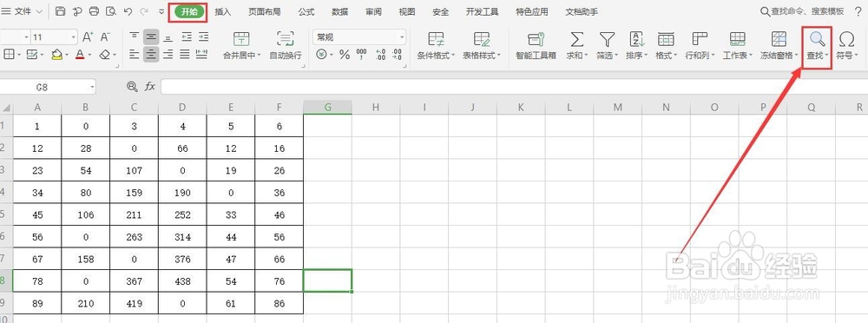Toggle distributed alignment
The image size is (868, 323).
(x=202, y=55)
